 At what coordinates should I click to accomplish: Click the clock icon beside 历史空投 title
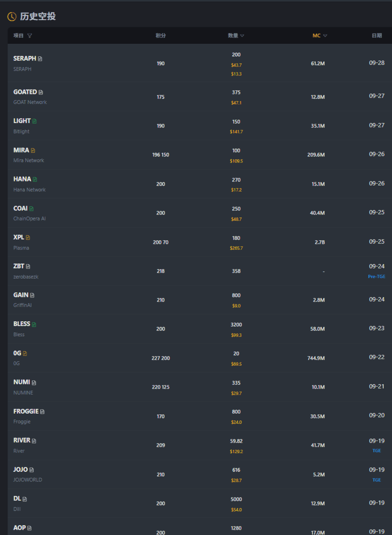(12, 17)
